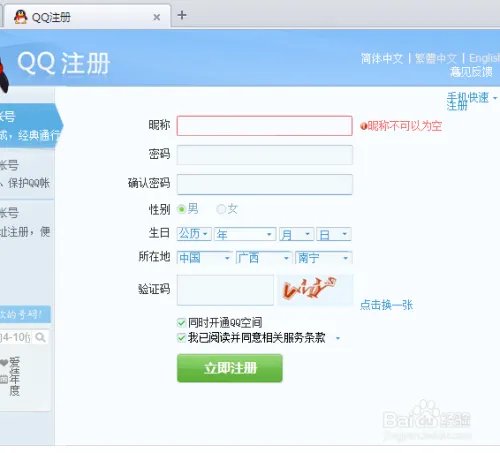Open the 年 birth year dropdown
The height and width of the screenshot is (453, 500).
tap(245, 234)
